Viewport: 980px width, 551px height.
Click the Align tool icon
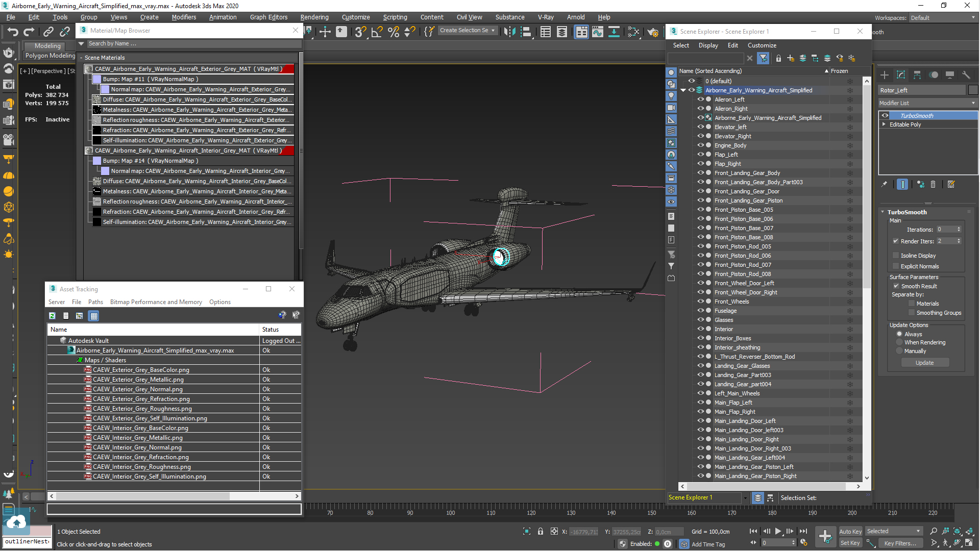526,32
